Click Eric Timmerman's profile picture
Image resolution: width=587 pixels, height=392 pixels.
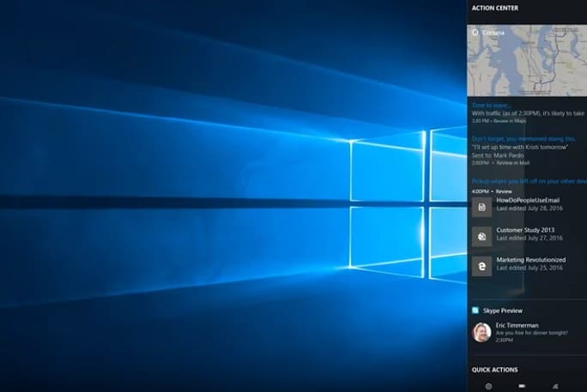(481, 332)
